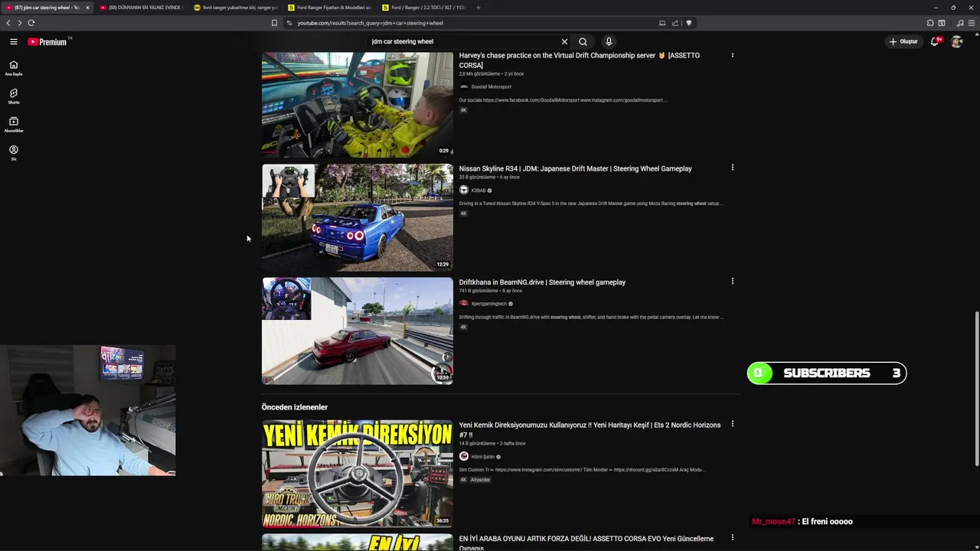Reload the current page
980x551 pixels.
pyautogui.click(x=31, y=23)
